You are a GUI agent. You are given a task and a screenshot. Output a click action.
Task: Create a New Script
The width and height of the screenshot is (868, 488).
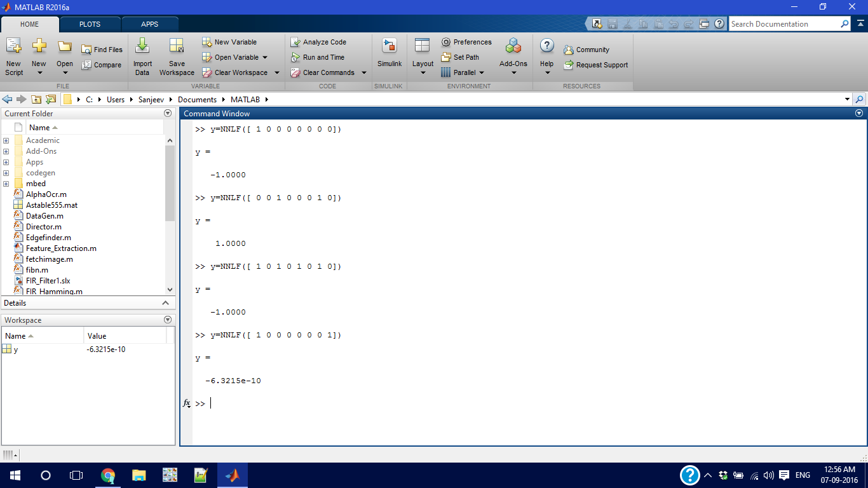tap(13, 56)
